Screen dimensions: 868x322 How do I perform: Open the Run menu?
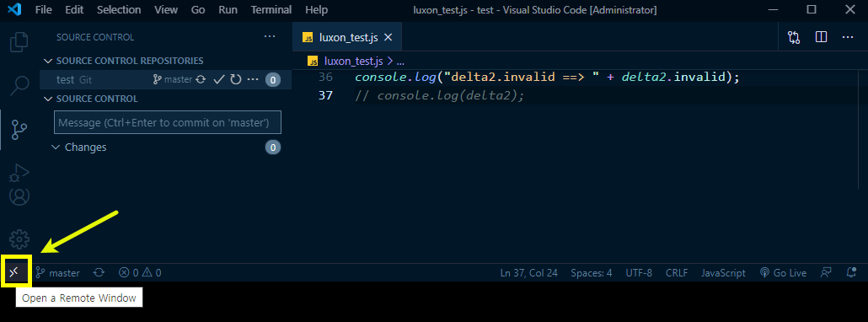pyautogui.click(x=228, y=10)
